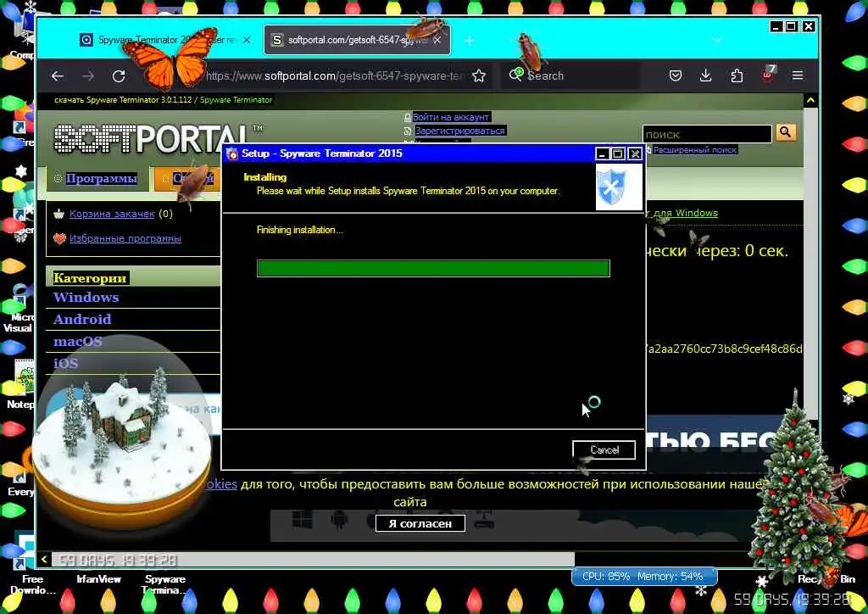Image resolution: width=868 pixels, height=614 pixels.
Task: Click the скачать Spyware Terminator 3.0.1.112 breadcrumb
Action: pyautogui.click(x=123, y=100)
